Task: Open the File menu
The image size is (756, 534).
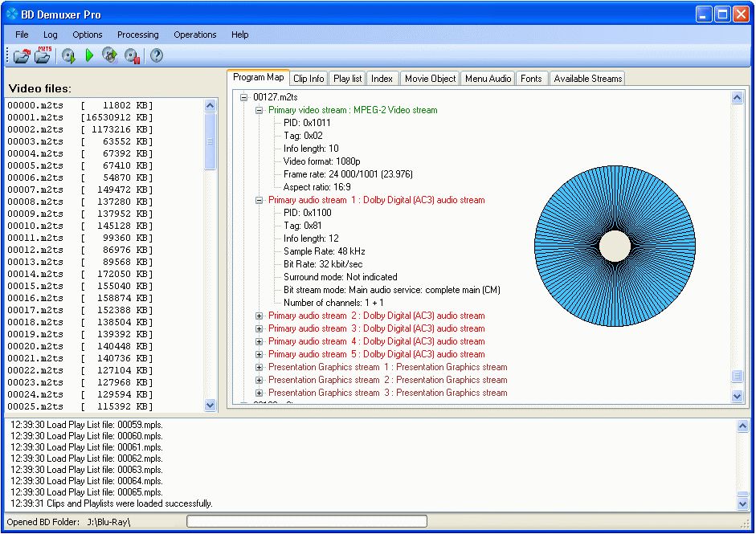Action: click(22, 35)
